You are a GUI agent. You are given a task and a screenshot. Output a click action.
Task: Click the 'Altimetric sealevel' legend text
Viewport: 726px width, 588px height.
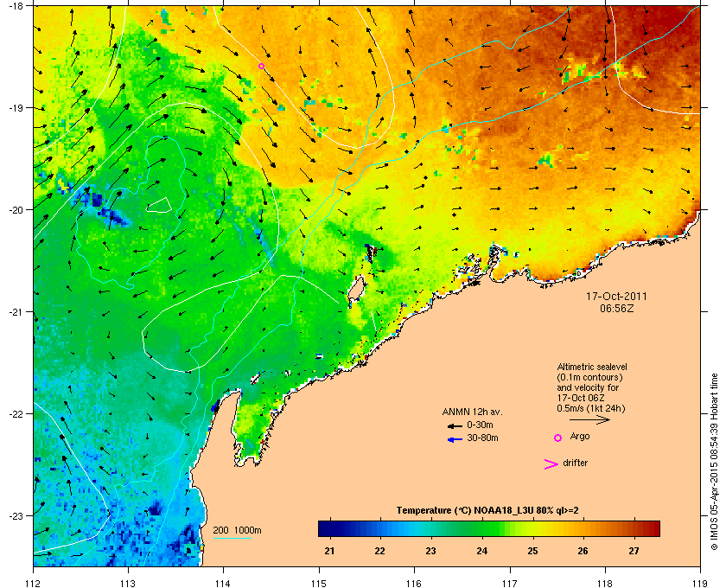tap(592, 367)
